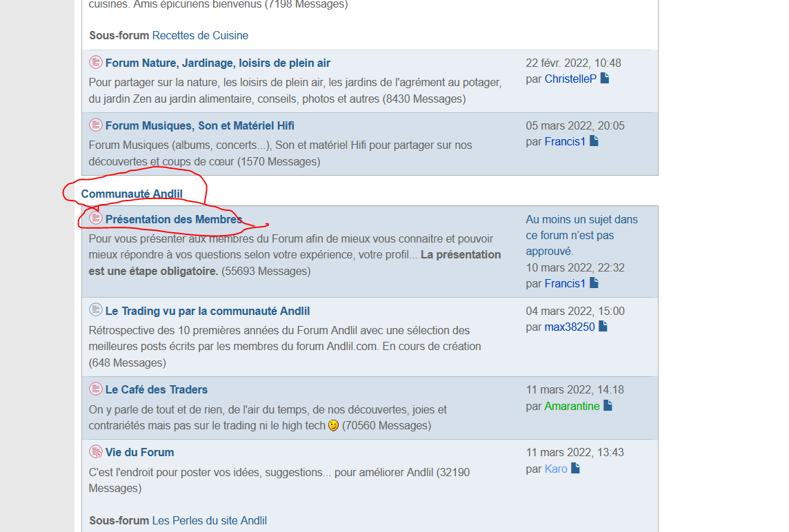Go to last post by max38250 icon
Screen dimensions: 789x532
click(x=603, y=327)
